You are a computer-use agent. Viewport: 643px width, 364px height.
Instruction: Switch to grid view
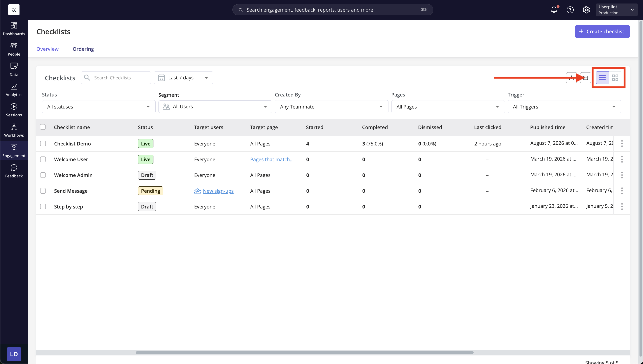point(615,78)
